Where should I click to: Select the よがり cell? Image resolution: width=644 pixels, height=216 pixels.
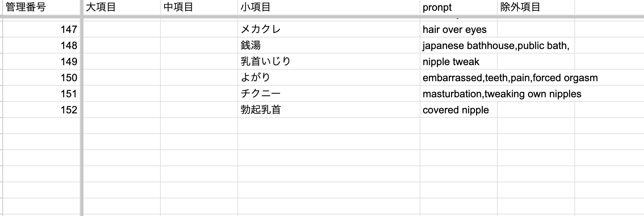pyautogui.click(x=328, y=78)
